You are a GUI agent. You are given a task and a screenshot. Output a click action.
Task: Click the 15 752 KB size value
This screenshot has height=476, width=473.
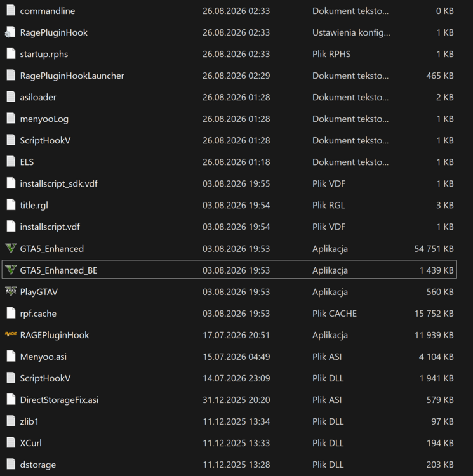[434, 314]
